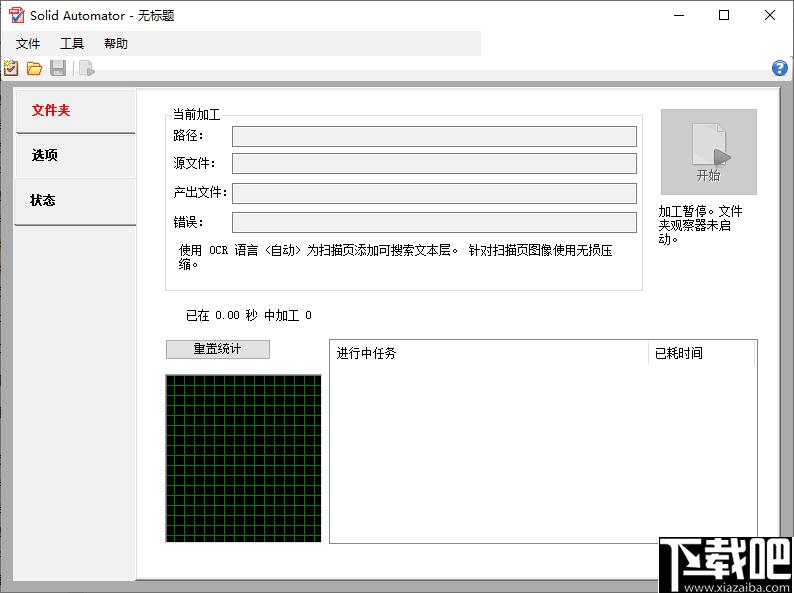Click the save floppy disk icon
Viewport: 794px width, 593px height.
click(x=58, y=68)
